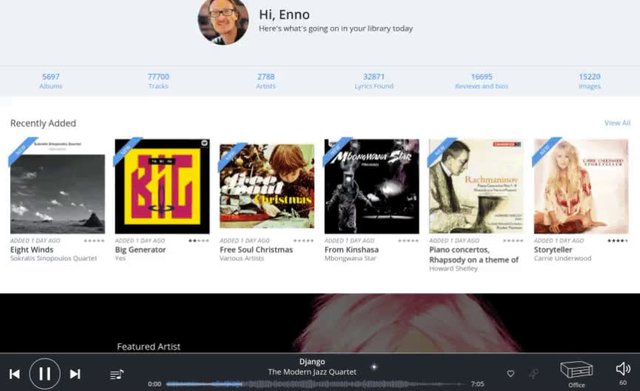This screenshot has width=640, height=391.
Task: Open the Office zone selector
Action: pyautogui.click(x=576, y=374)
